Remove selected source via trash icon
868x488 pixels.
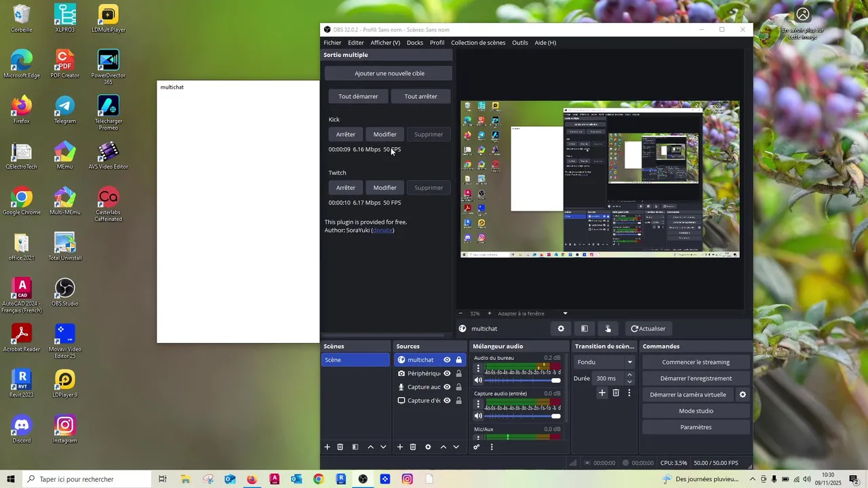[413, 447]
